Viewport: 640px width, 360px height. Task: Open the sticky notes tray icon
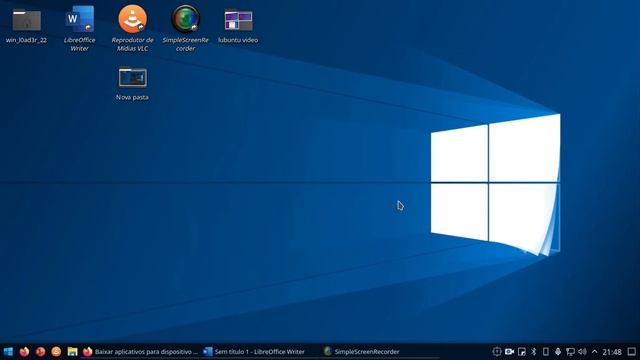(x=522, y=351)
